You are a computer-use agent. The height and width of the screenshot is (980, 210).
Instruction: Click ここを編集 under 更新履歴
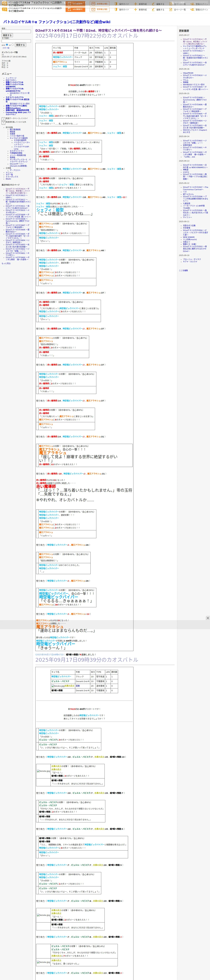point(183,270)
